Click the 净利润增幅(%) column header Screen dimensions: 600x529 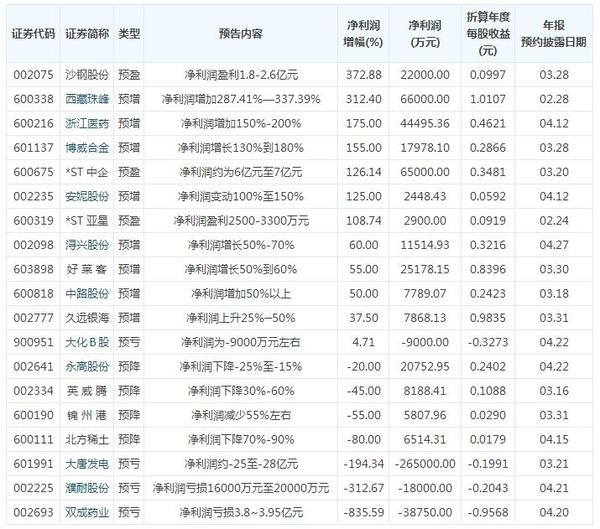[x=363, y=34]
